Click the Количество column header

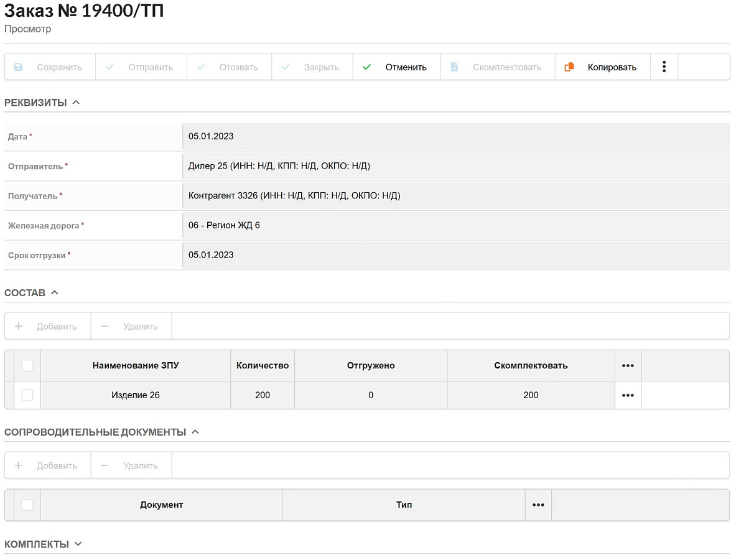[x=263, y=366]
